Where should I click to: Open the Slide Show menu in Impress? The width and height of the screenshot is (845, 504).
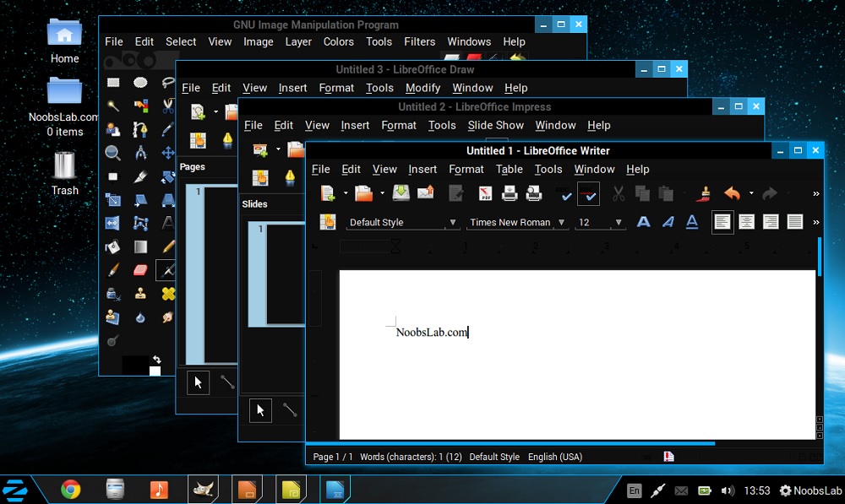(x=496, y=125)
